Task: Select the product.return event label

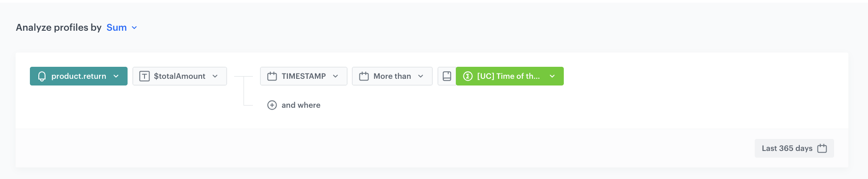Action: (x=79, y=76)
